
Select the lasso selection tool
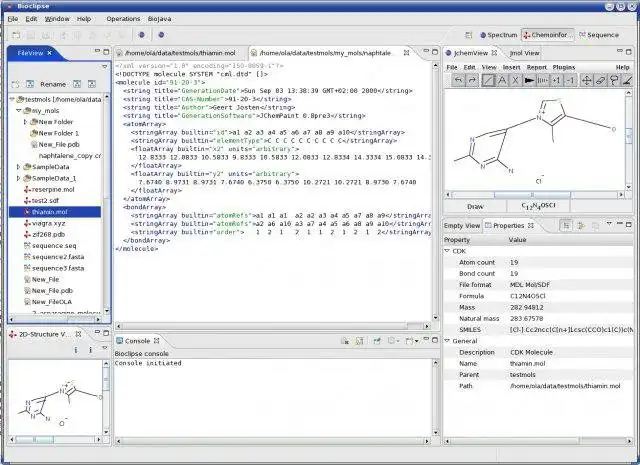(x=615, y=80)
